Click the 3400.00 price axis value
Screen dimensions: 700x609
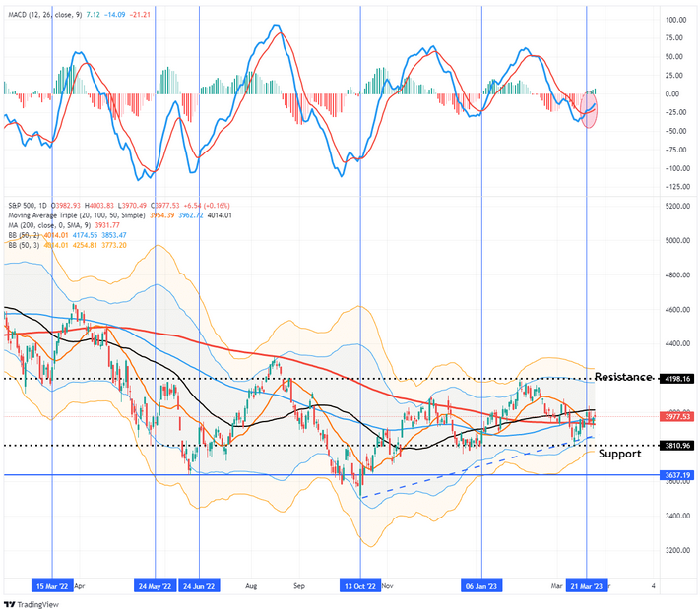click(x=677, y=516)
